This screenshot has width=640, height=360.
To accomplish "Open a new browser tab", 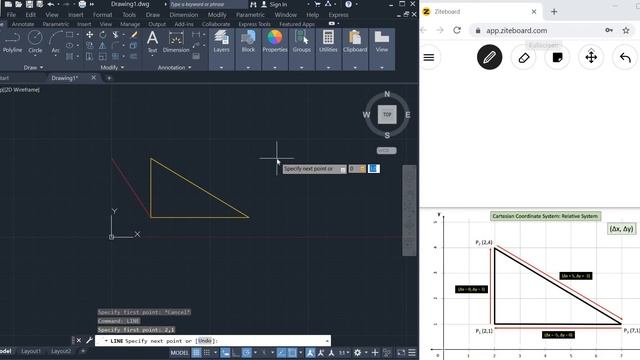I will [x=554, y=11].
